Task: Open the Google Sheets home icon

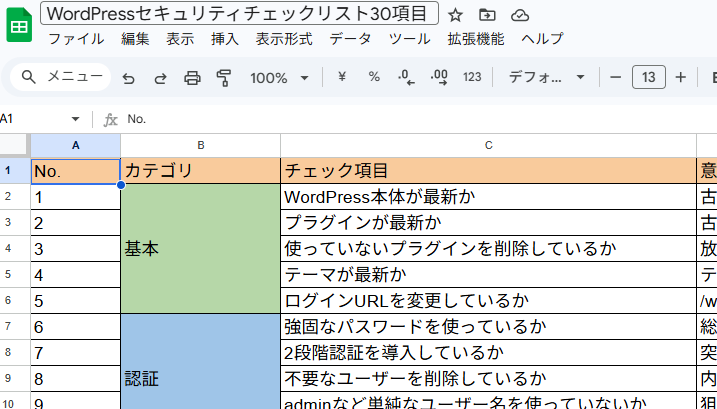Action: (19, 25)
